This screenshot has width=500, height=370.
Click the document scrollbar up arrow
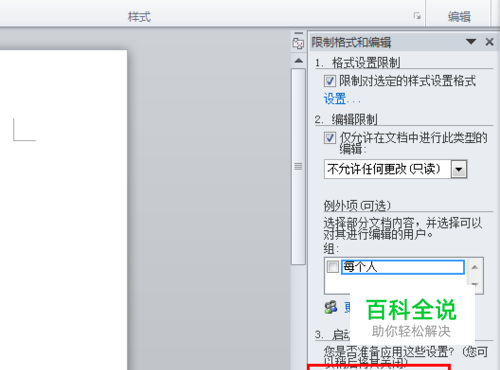point(299,61)
